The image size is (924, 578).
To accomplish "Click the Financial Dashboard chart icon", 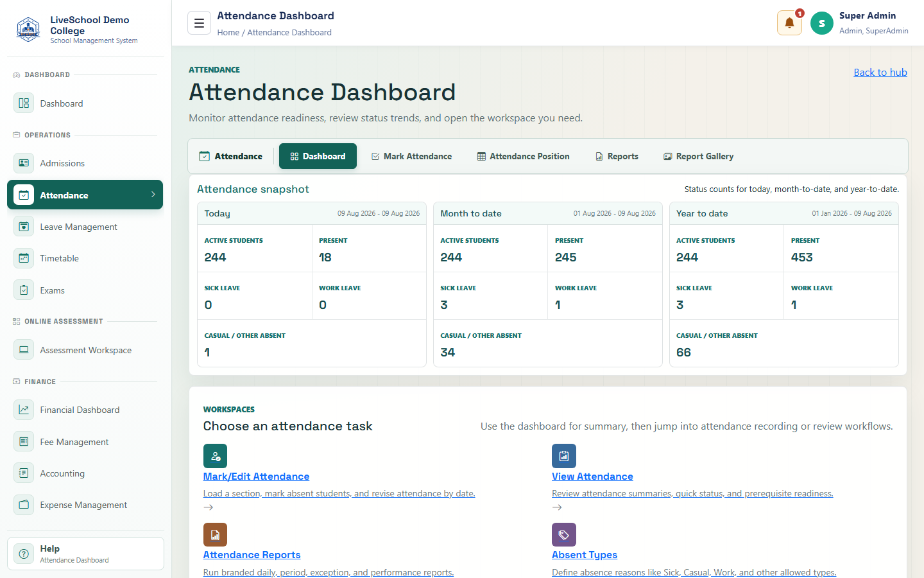I will [24, 410].
